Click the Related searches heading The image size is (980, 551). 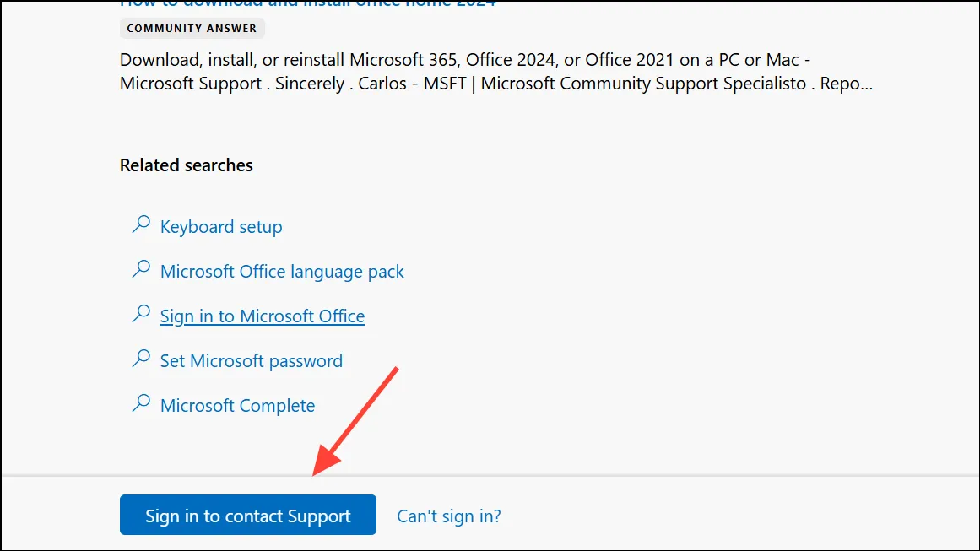187,165
